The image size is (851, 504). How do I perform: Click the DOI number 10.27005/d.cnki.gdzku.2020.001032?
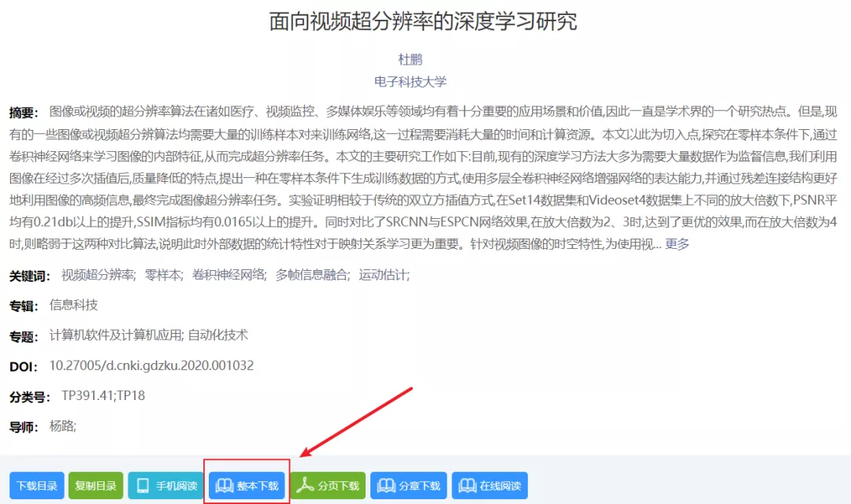click(151, 365)
